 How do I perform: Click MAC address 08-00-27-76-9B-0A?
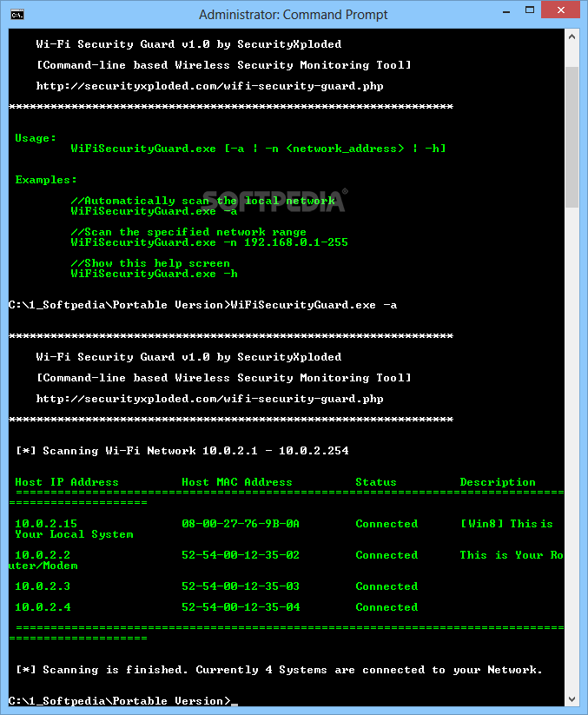tap(241, 524)
